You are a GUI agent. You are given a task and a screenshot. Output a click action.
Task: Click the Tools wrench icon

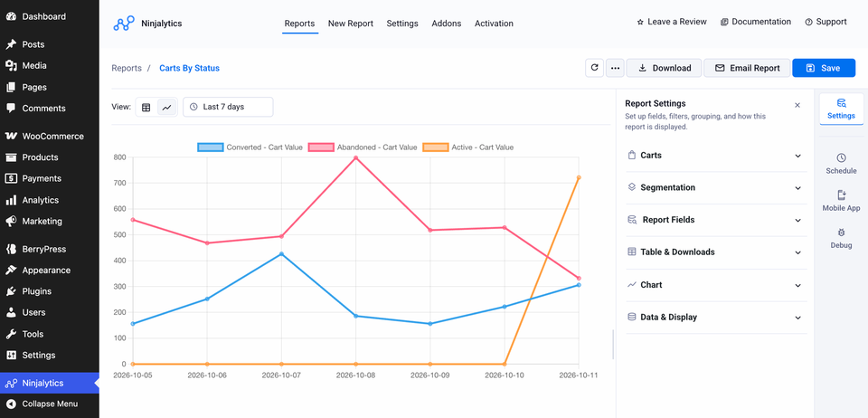pos(11,334)
